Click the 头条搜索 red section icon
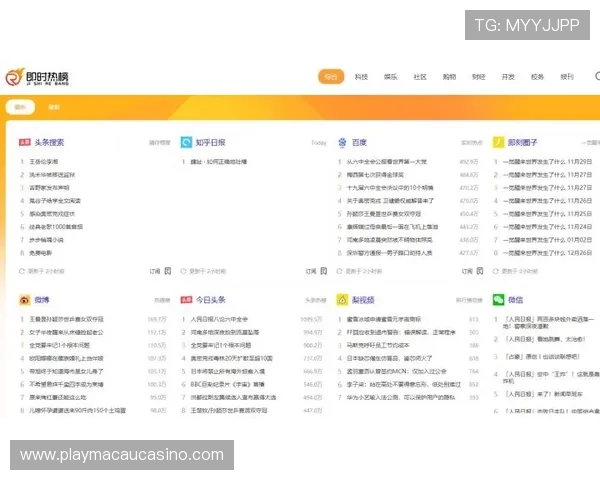The width and height of the screenshot is (600, 480). pos(25,142)
